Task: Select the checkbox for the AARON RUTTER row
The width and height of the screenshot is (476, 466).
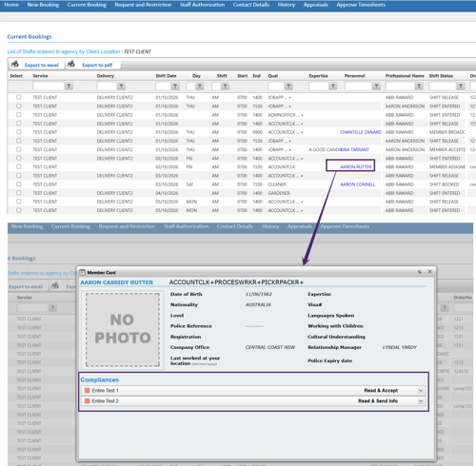Action: point(19,166)
